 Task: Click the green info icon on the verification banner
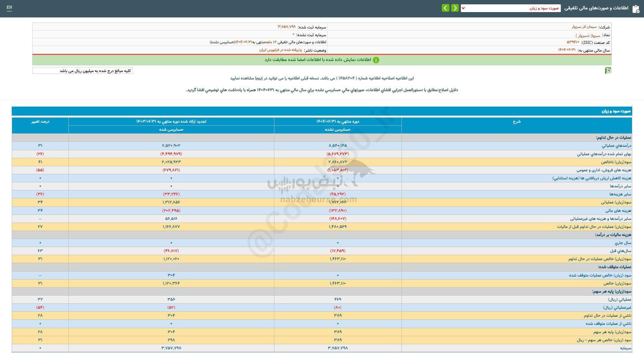click(x=377, y=60)
